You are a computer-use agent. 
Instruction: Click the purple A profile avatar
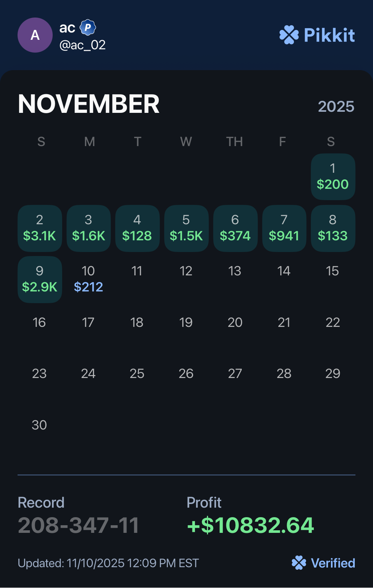pyautogui.click(x=35, y=35)
